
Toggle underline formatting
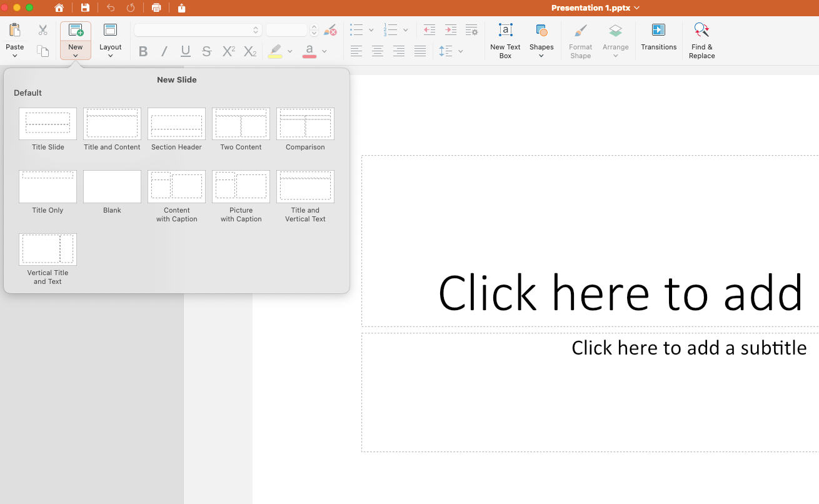coord(186,51)
